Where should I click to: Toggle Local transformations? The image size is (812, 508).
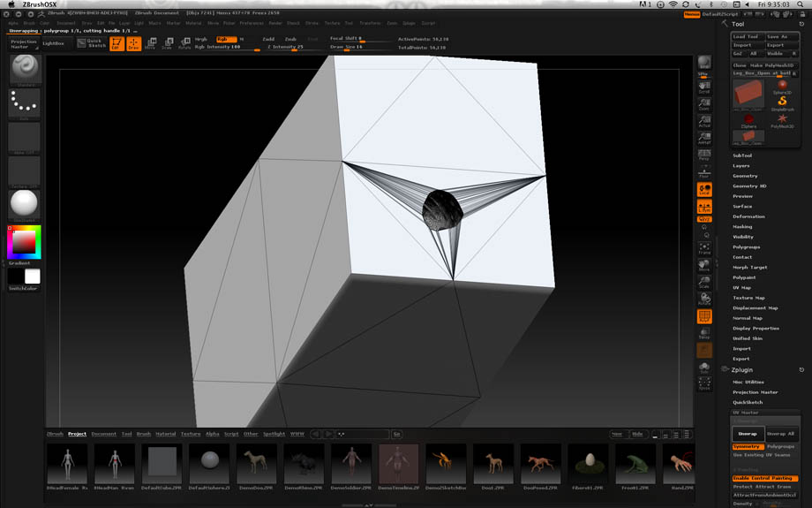(x=704, y=190)
